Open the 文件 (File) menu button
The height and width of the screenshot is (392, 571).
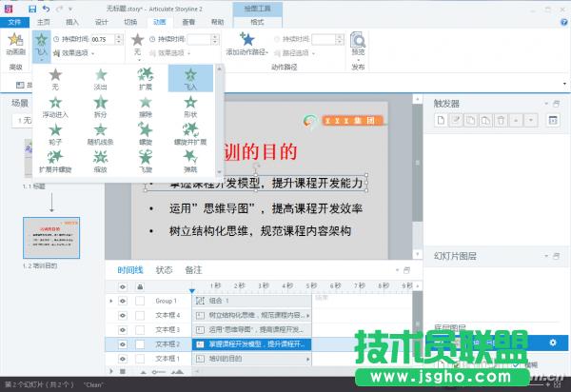coord(14,20)
